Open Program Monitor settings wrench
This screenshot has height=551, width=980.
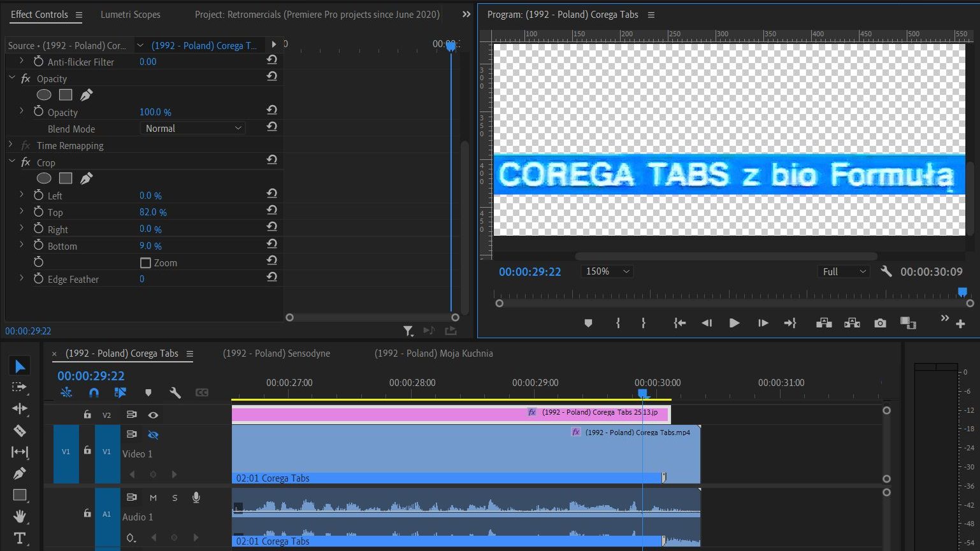coord(886,271)
